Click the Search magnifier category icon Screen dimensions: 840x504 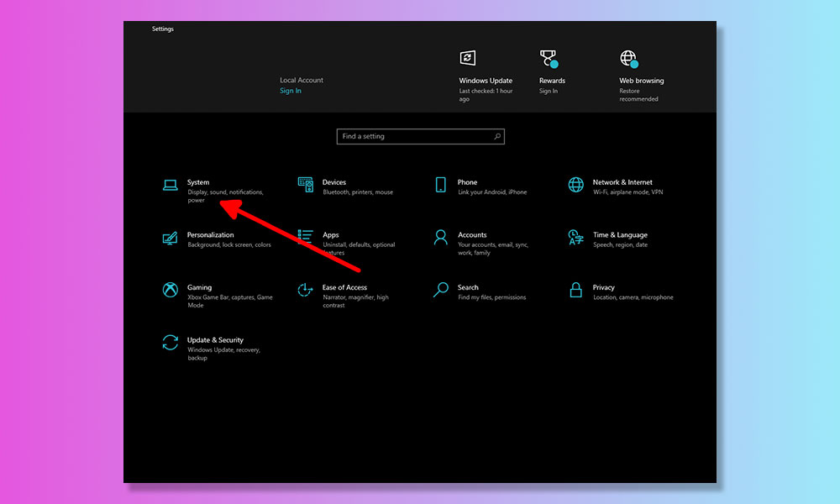point(440,290)
